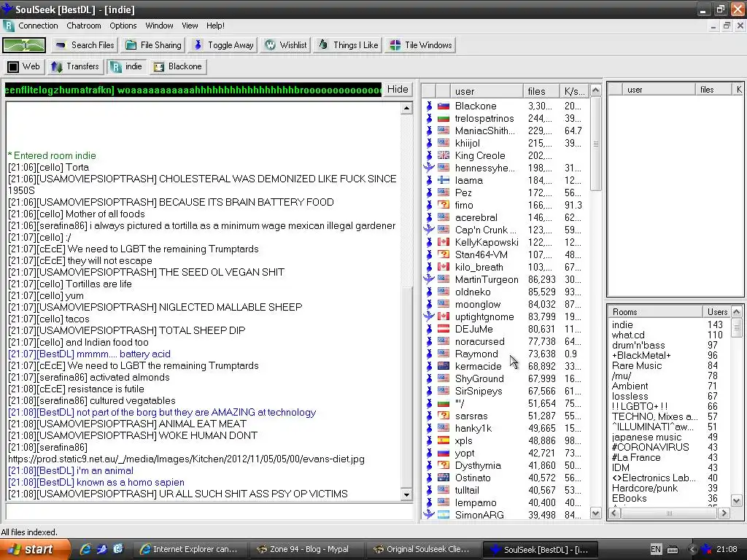Click Rooms list horizontal scroll right arrow
The image size is (747, 560).
click(x=724, y=513)
